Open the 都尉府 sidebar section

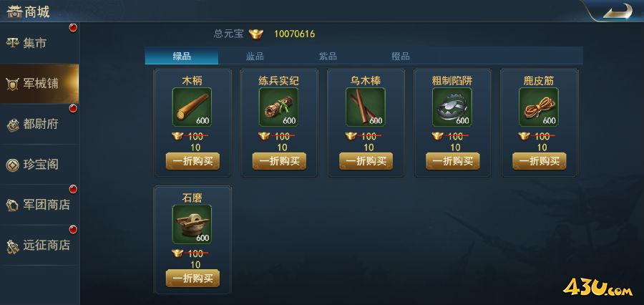coord(39,124)
